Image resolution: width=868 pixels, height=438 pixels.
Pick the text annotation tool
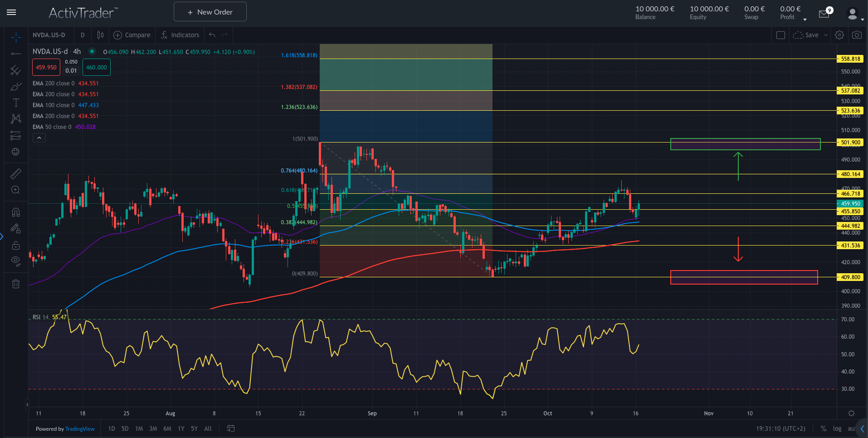tap(16, 103)
